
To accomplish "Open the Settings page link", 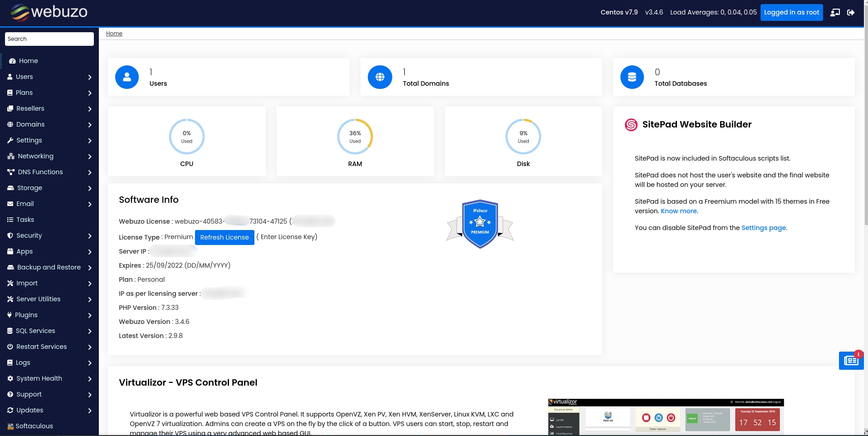I will click(x=763, y=228).
